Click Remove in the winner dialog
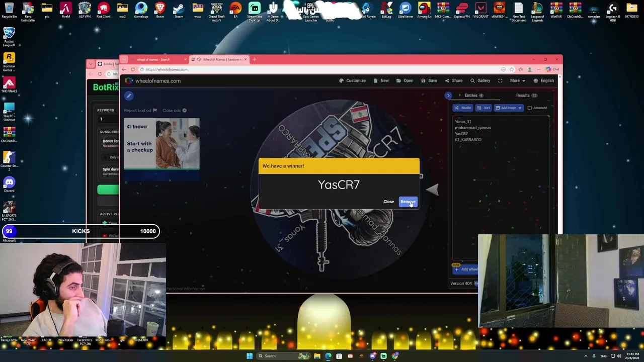 click(x=408, y=202)
